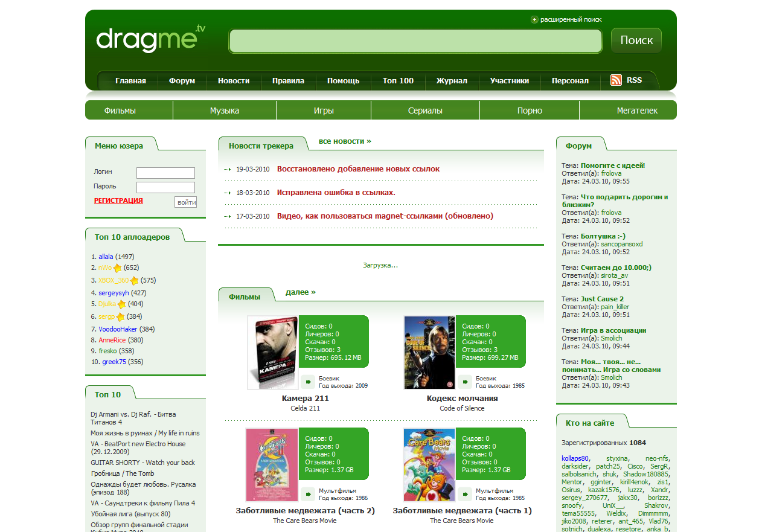Open news Исправлена ошибка в ссылках

pos(336,193)
